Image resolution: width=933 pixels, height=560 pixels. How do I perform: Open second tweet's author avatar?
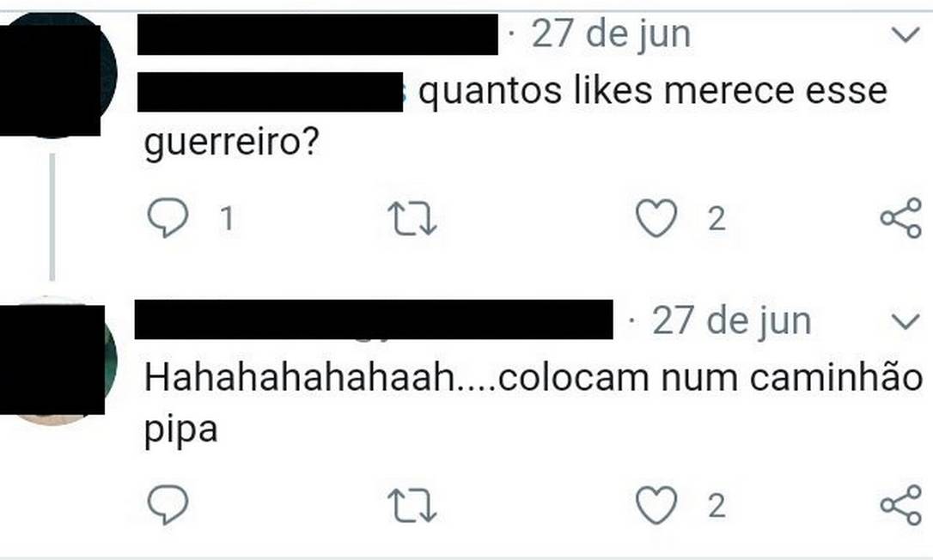(x=55, y=361)
